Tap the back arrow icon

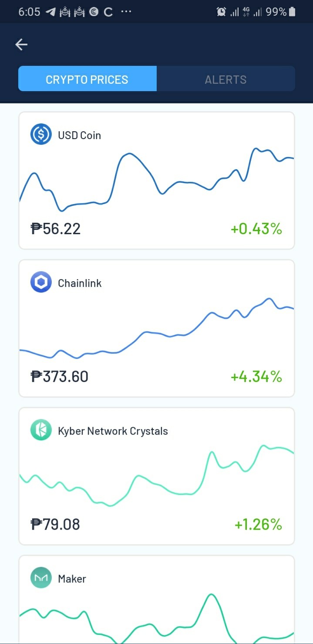coord(21,44)
